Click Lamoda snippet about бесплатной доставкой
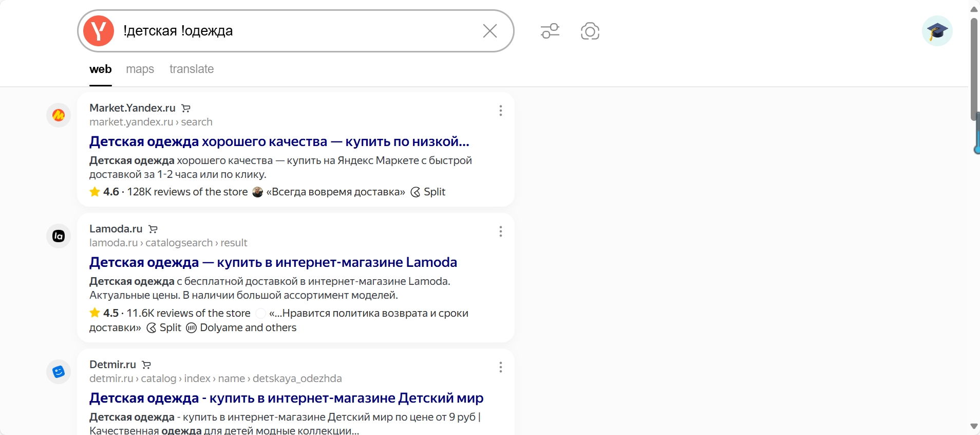This screenshot has width=980, height=435. point(270,288)
